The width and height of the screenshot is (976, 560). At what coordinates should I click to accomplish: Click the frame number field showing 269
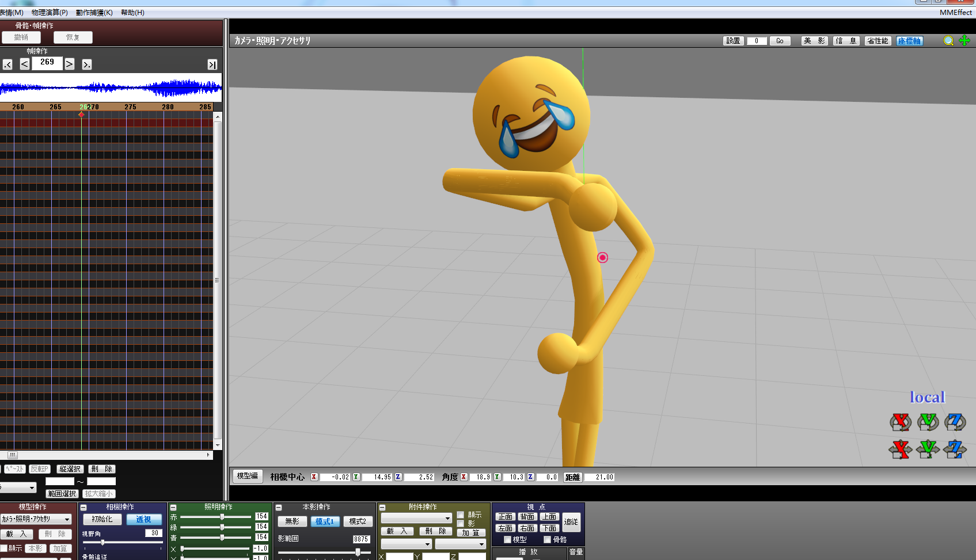47,63
